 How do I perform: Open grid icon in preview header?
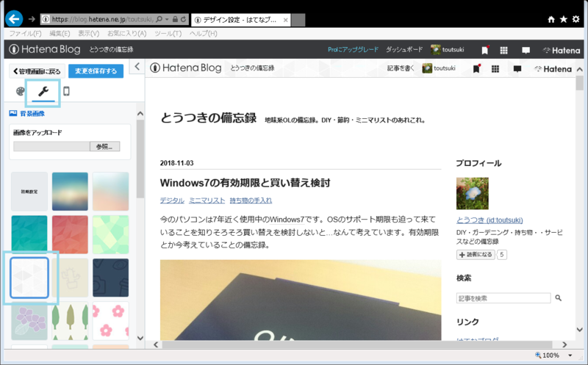(495, 69)
